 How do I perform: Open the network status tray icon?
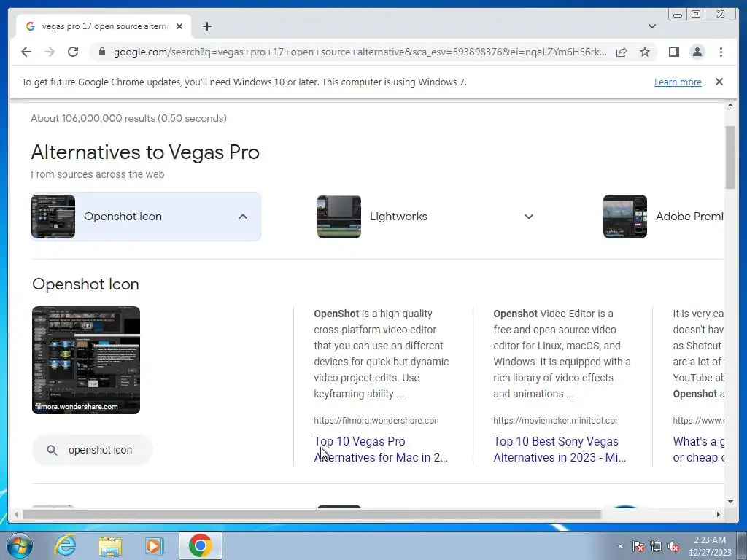[x=656, y=547]
